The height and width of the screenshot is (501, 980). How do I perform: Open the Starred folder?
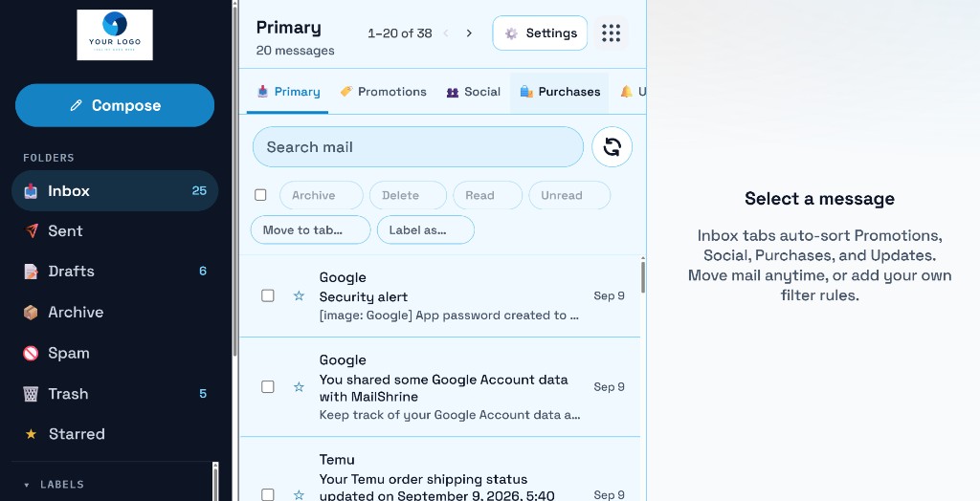point(115,434)
